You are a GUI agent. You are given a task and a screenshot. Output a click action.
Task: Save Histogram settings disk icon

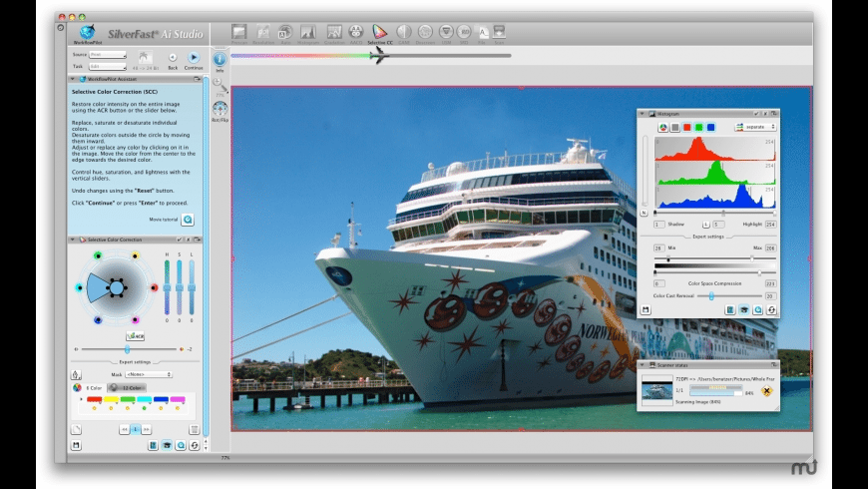646,310
